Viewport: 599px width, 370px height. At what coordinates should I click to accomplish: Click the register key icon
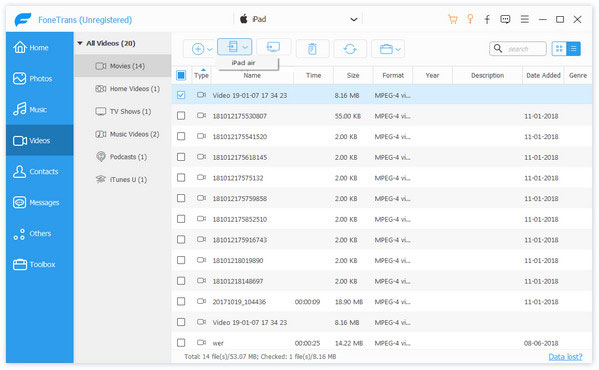click(x=470, y=19)
